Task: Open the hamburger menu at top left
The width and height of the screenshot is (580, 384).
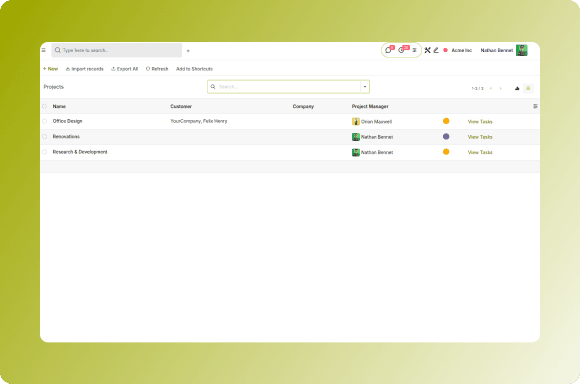Action: 44,50
